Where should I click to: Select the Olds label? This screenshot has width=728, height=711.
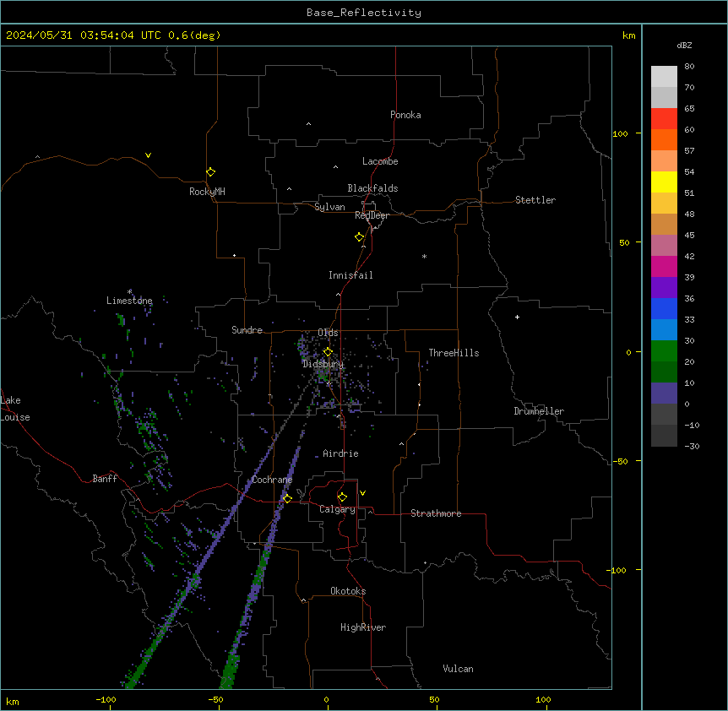coord(328,333)
